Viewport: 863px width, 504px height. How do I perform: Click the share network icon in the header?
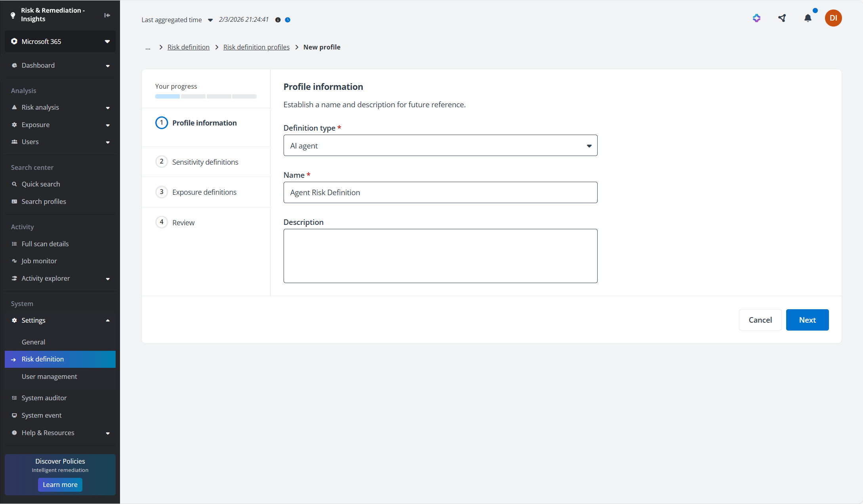pos(782,18)
